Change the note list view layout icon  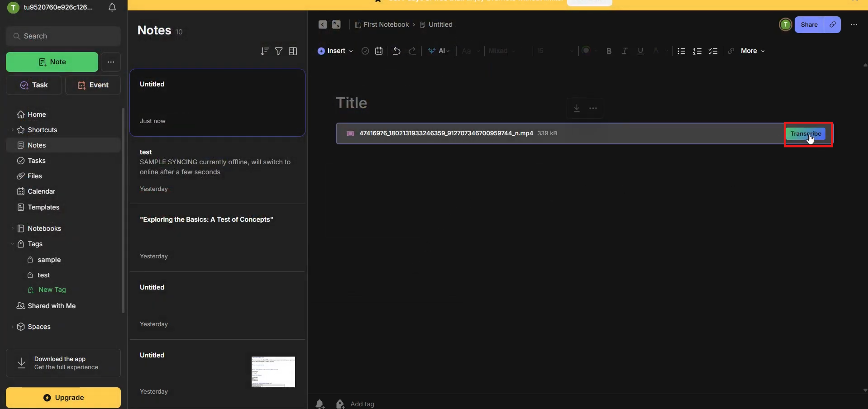coord(293,51)
